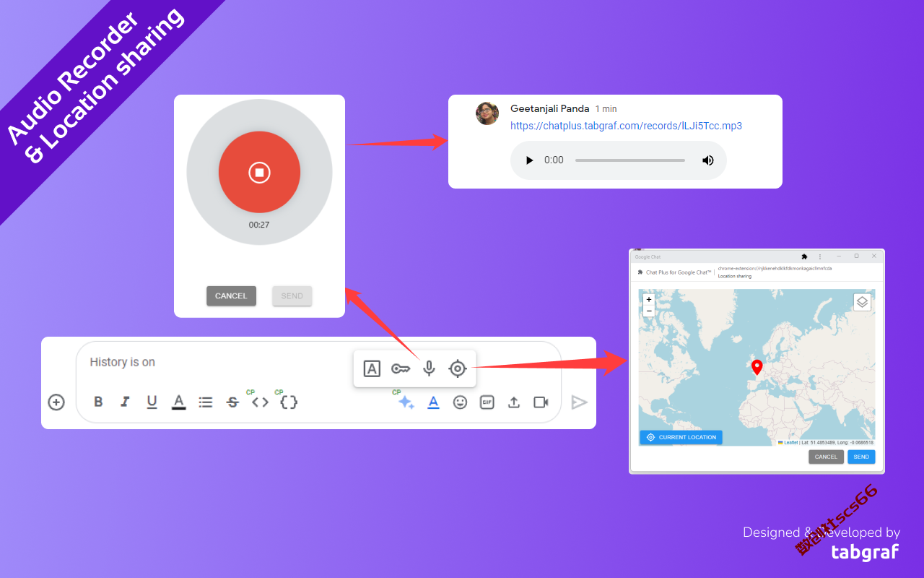The height and width of the screenshot is (578, 924).
Task: Click SEND in the location sharing window
Action: 861,457
